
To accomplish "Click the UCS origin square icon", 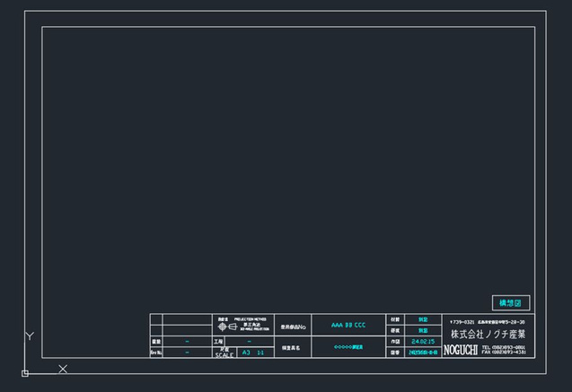I will coord(25,373).
